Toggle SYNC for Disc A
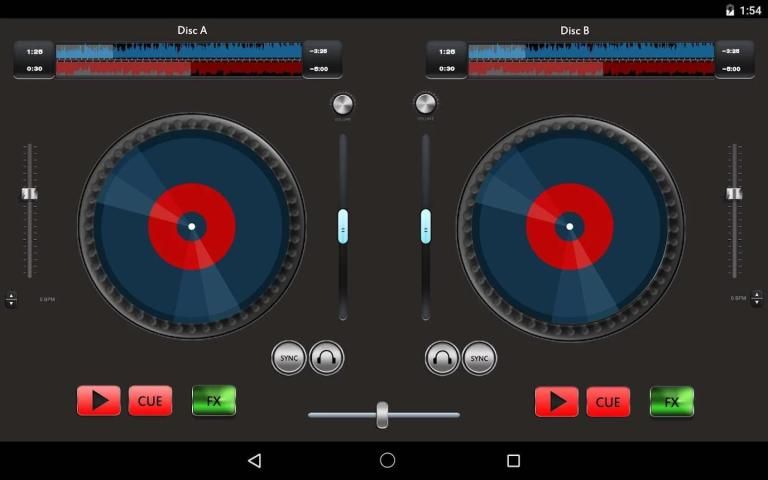 (289, 357)
